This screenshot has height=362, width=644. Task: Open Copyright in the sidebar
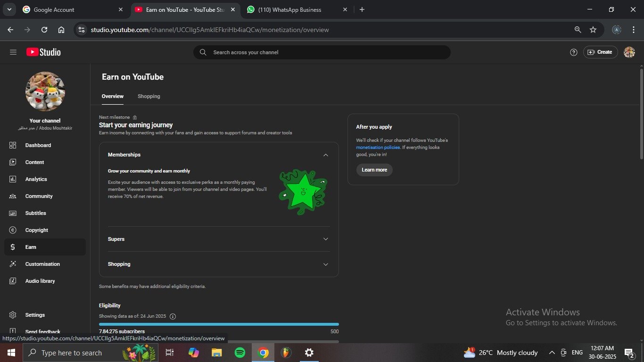pyautogui.click(x=45, y=230)
